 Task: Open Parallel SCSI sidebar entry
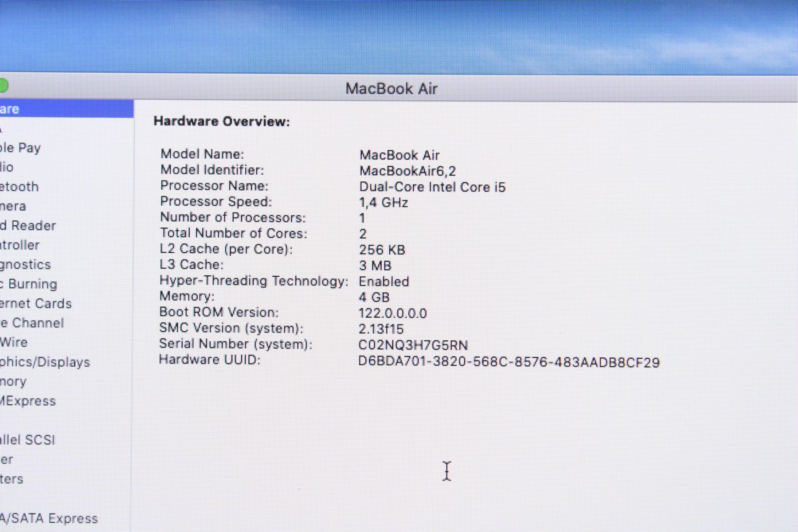click(x=27, y=440)
